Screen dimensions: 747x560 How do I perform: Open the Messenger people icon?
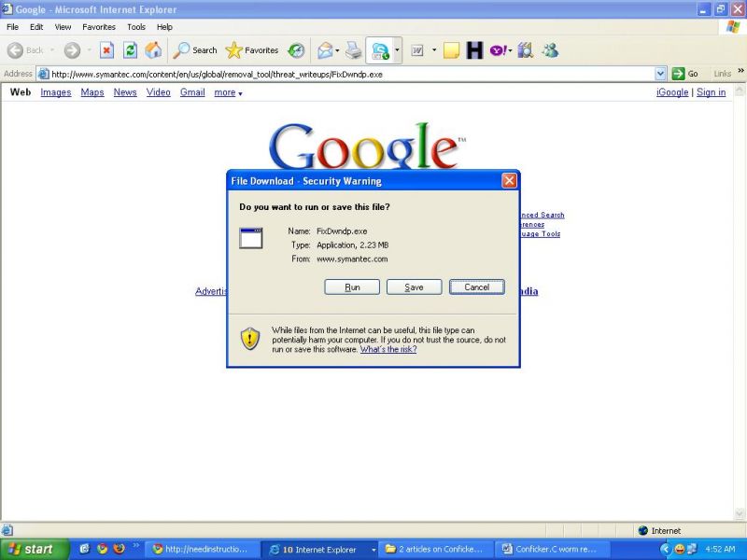click(550, 50)
